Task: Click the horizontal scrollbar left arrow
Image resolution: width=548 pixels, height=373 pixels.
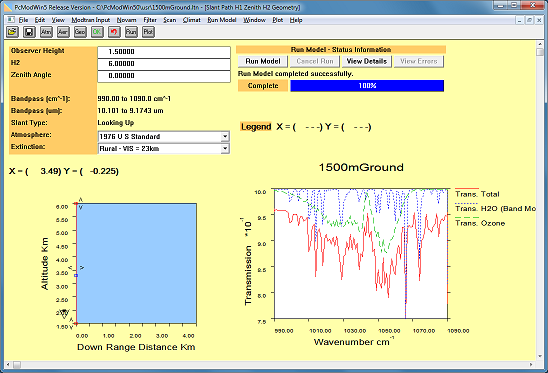Action: (8, 365)
